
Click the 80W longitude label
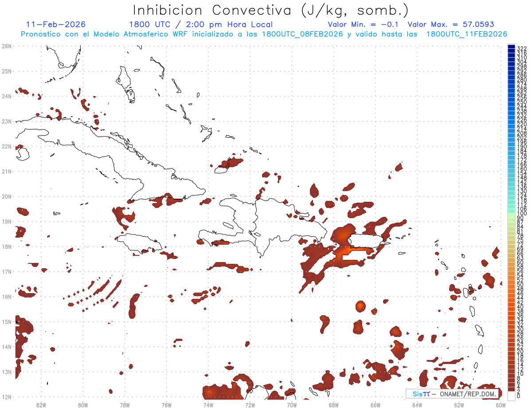[x=82, y=405]
